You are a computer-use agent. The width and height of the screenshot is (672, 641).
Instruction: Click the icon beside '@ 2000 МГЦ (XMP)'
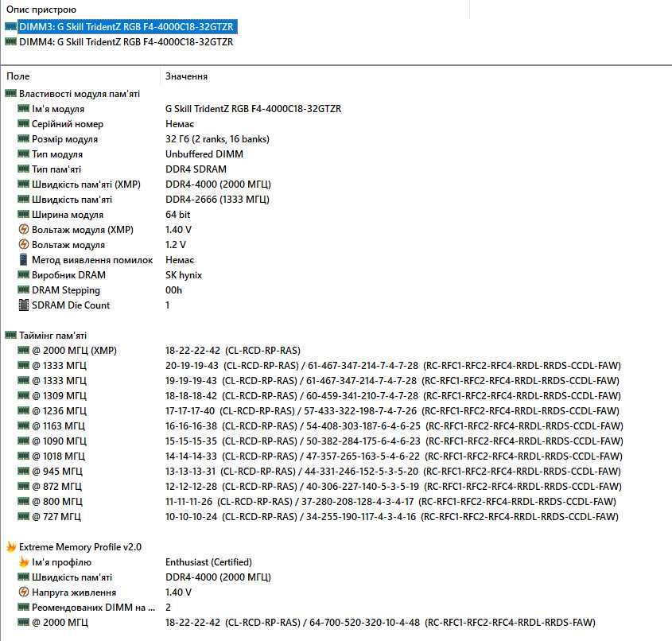(24, 350)
